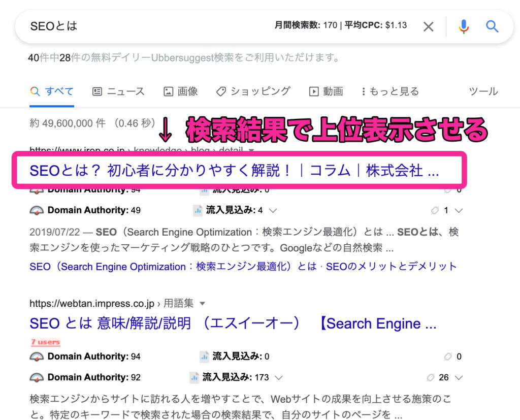The image size is (520, 420).
Task: Open the 画像 results tab
Action: click(x=181, y=91)
